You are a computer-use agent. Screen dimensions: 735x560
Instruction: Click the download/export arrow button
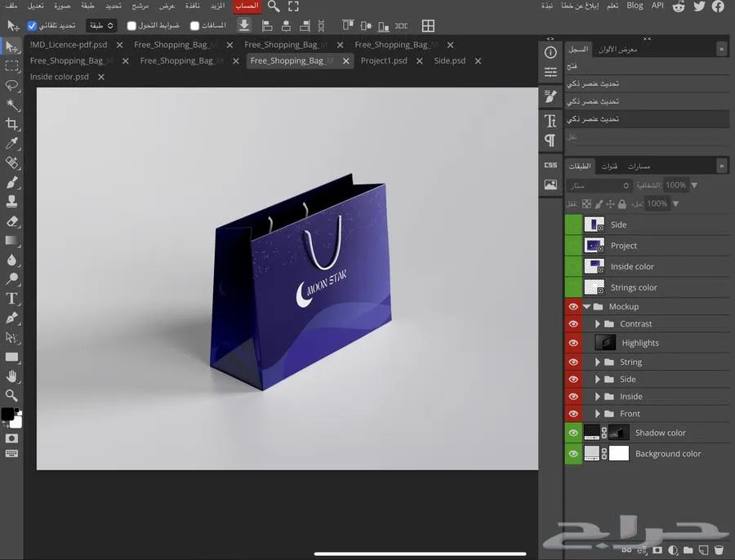point(243,25)
